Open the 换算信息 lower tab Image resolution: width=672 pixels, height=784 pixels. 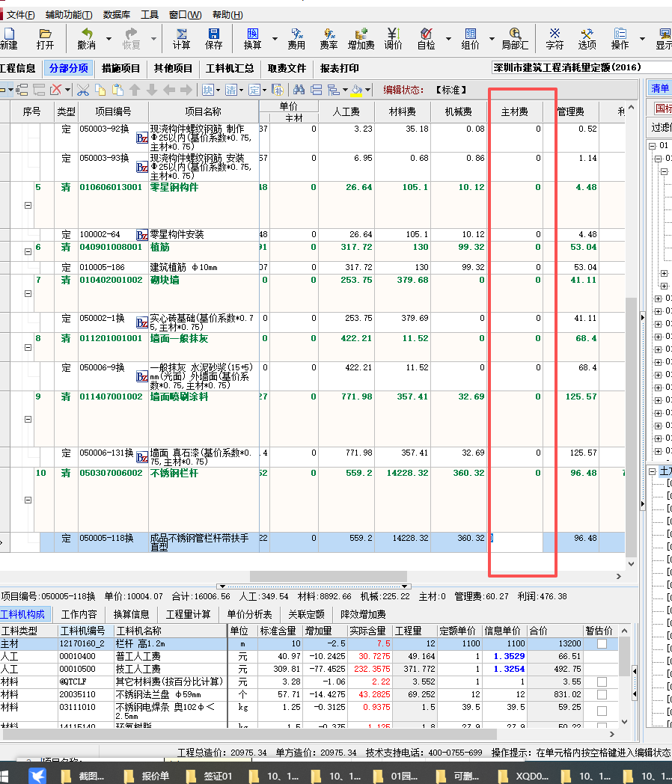tap(132, 614)
